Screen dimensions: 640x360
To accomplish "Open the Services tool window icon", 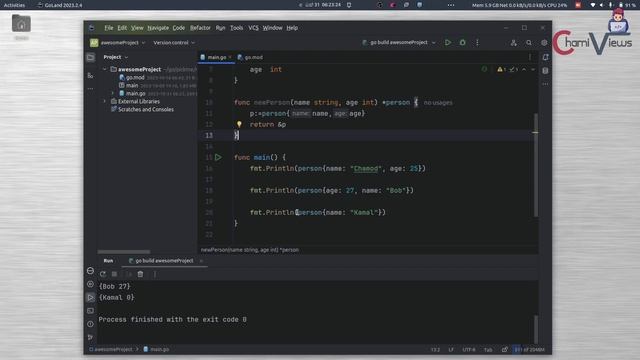I will point(91,284).
